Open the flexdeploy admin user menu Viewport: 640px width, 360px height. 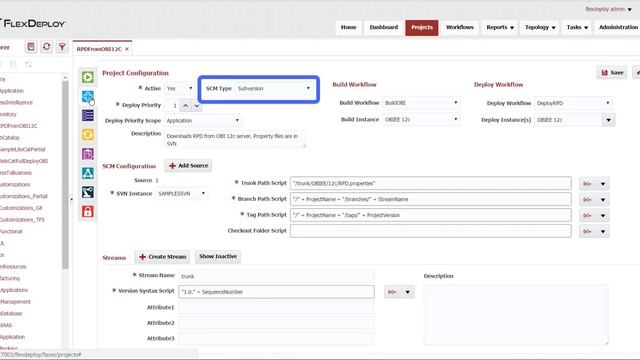[x=608, y=9]
